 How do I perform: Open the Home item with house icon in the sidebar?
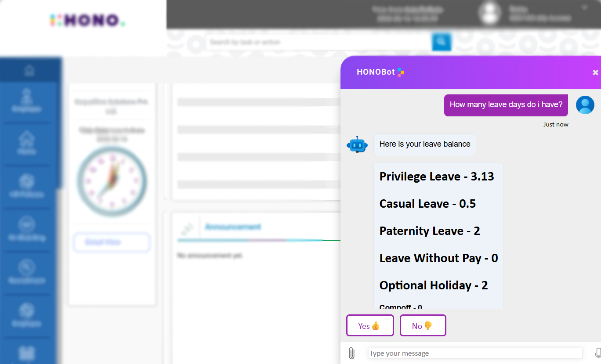(26, 144)
